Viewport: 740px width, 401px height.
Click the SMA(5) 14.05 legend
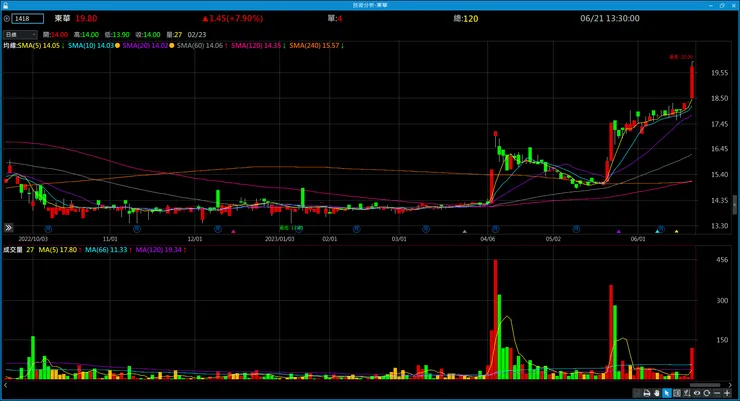click(x=41, y=46)
